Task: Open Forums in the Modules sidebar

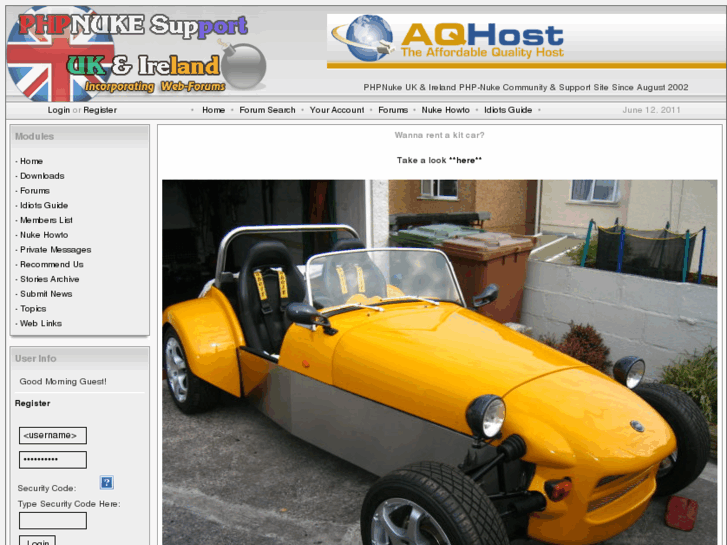Action: pyautogui.click(x=34, y=191)
